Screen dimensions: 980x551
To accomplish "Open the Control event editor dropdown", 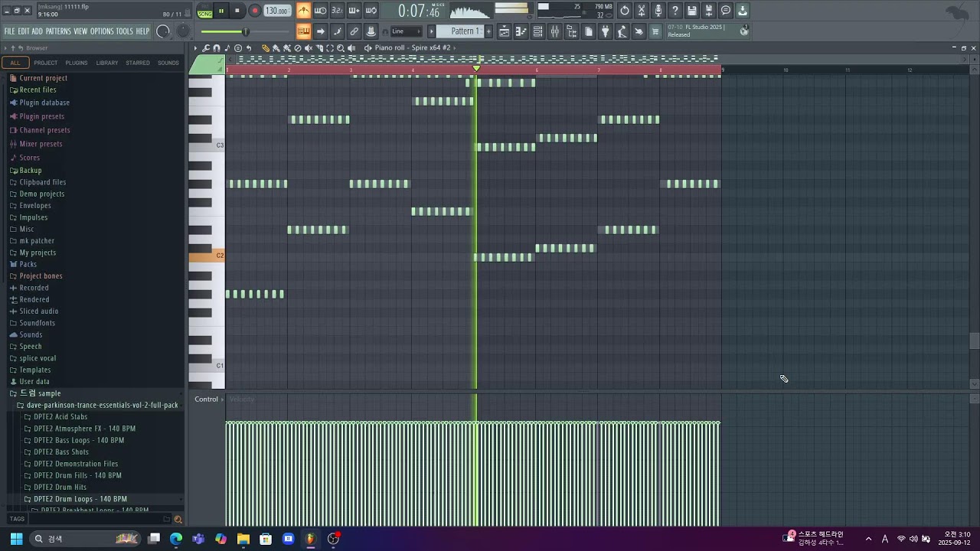I will pyautogui.click(x=209, y=399).
